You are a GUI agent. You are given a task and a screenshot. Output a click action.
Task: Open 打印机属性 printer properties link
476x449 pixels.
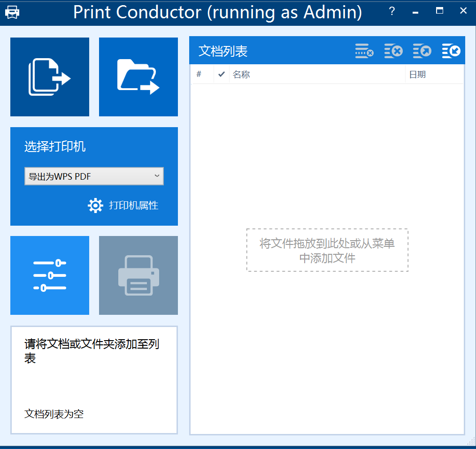pyautogui.click(x=134, y=205)
